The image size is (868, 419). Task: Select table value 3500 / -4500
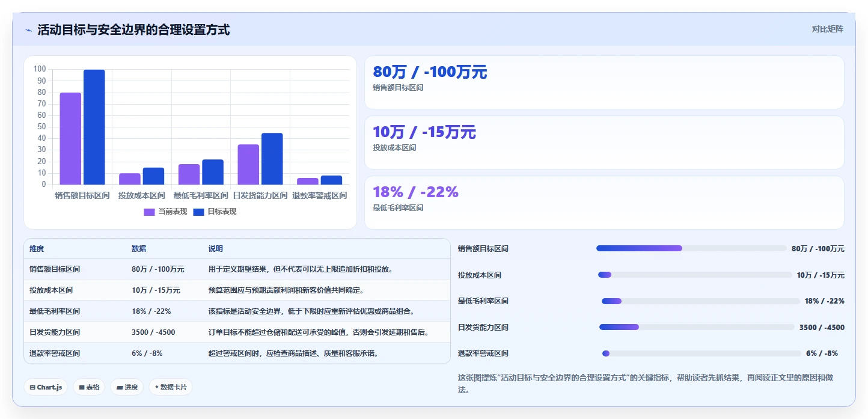[x=153, y=332]
